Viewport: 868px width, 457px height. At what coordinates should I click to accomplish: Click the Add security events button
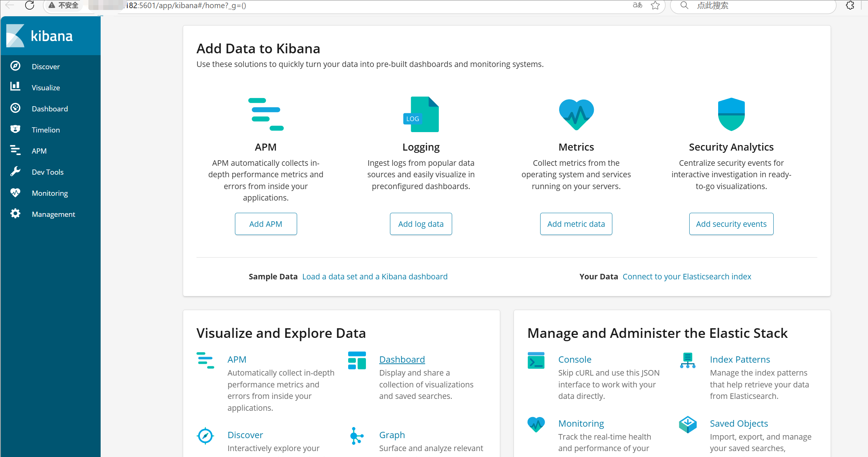[x=731, y=224]
